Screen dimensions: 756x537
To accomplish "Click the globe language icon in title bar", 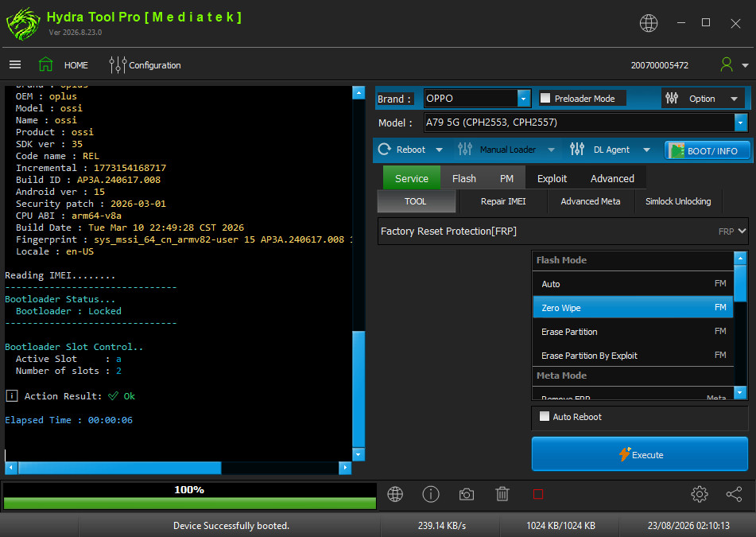I will tap(649, 23).
